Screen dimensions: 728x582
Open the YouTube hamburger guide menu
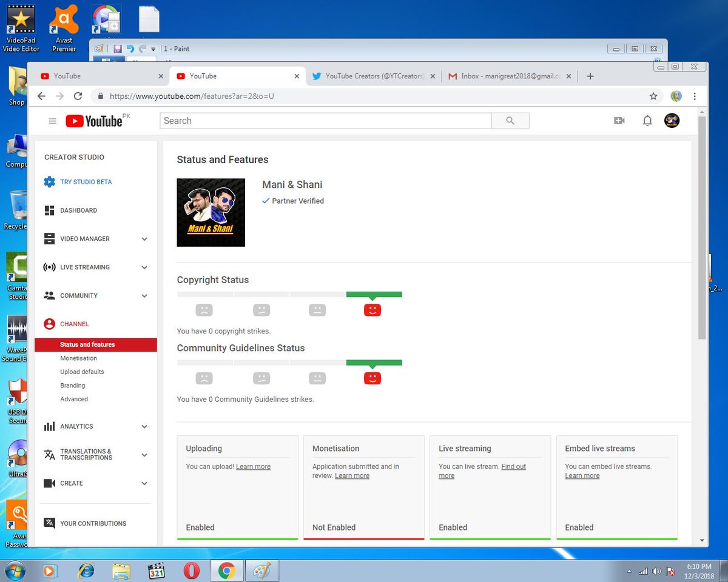tap(53, 121)
